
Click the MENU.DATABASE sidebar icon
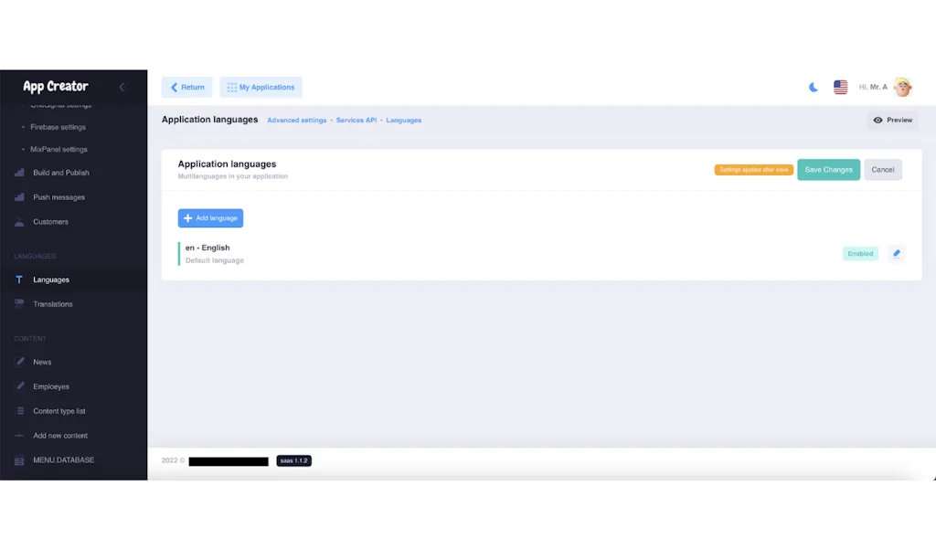pos(19,460)
